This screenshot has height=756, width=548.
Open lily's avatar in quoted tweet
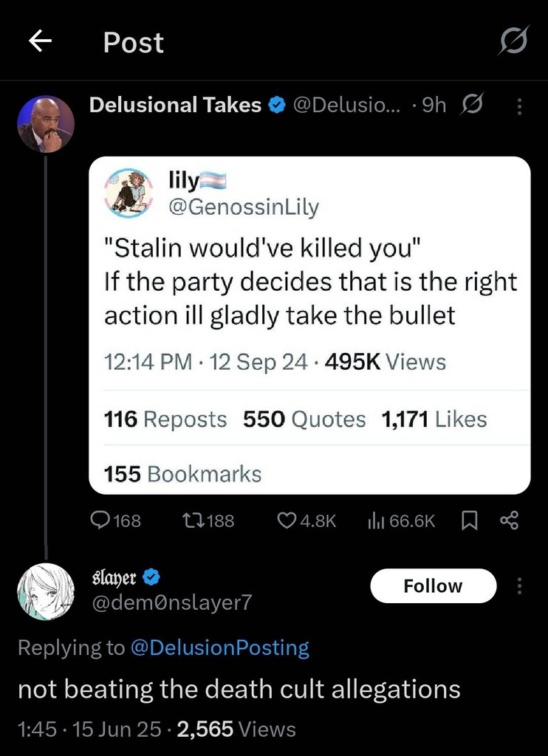[130, 193]
